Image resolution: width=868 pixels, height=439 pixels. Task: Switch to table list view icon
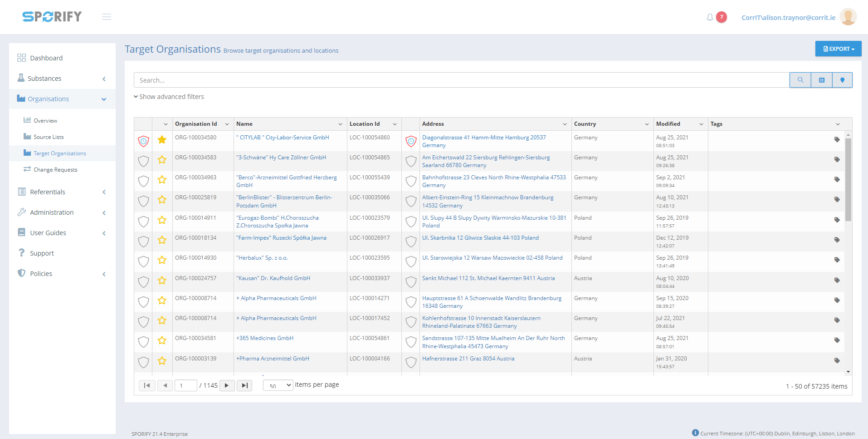(x=821, y=80)
